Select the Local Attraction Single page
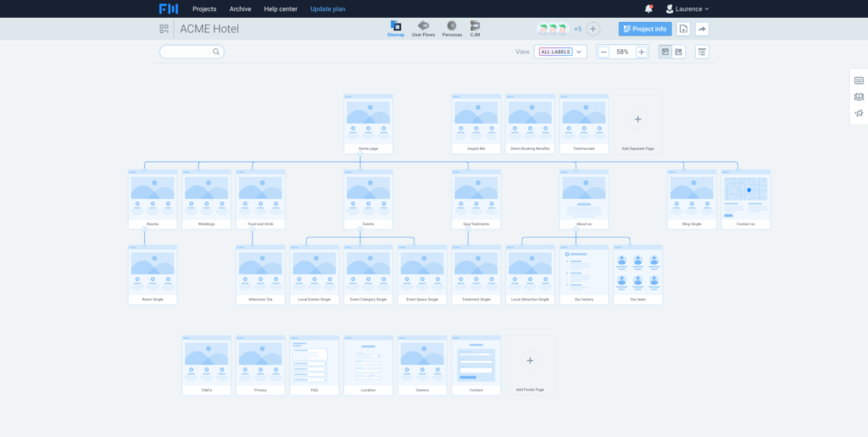 click(530, 274)
